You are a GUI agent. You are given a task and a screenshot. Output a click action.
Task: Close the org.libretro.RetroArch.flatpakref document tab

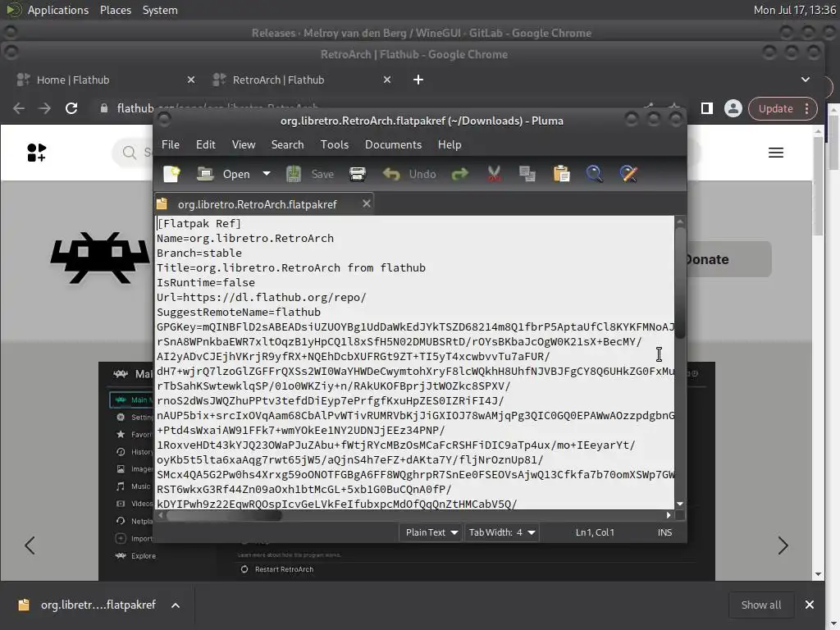tap(367, 203)
